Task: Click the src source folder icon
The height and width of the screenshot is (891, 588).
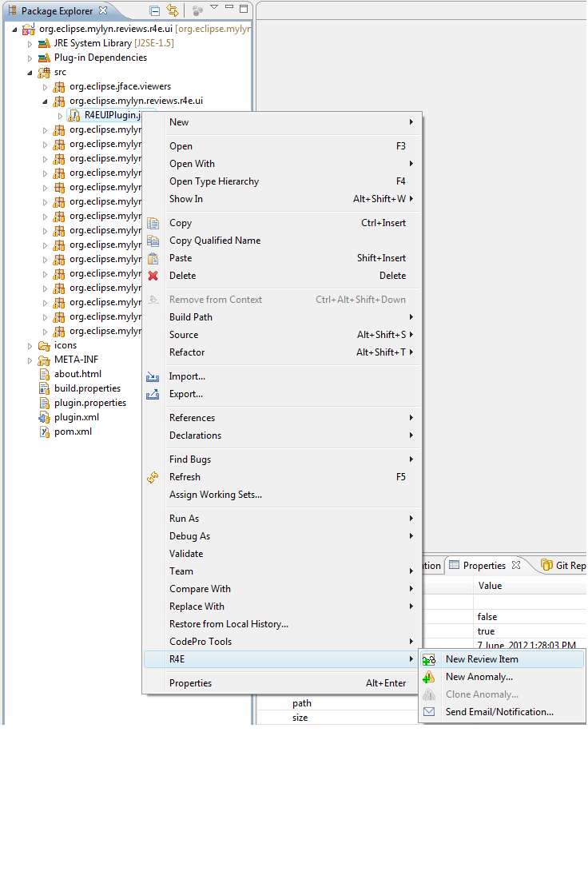Action: (x=44, y=72)
